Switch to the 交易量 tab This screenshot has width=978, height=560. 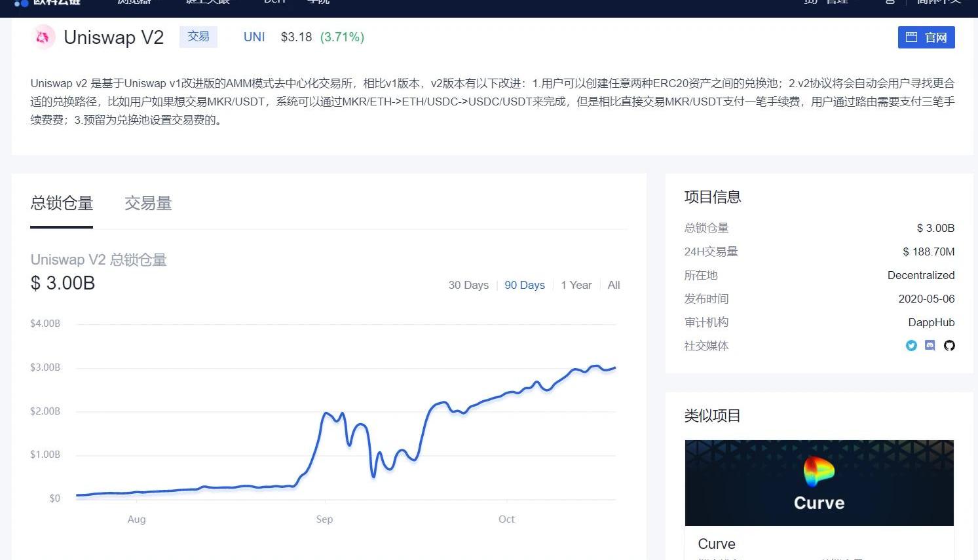pos(148,204)
